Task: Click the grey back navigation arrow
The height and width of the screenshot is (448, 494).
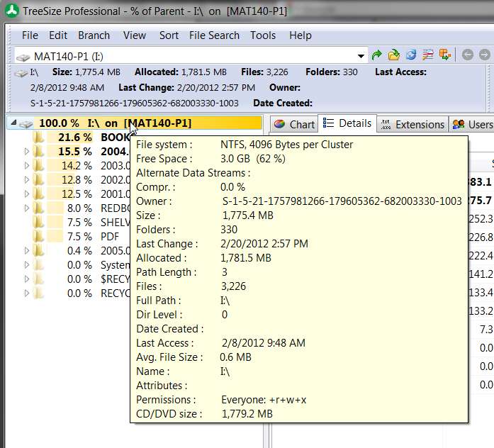Action: click(x=468, y=55)
